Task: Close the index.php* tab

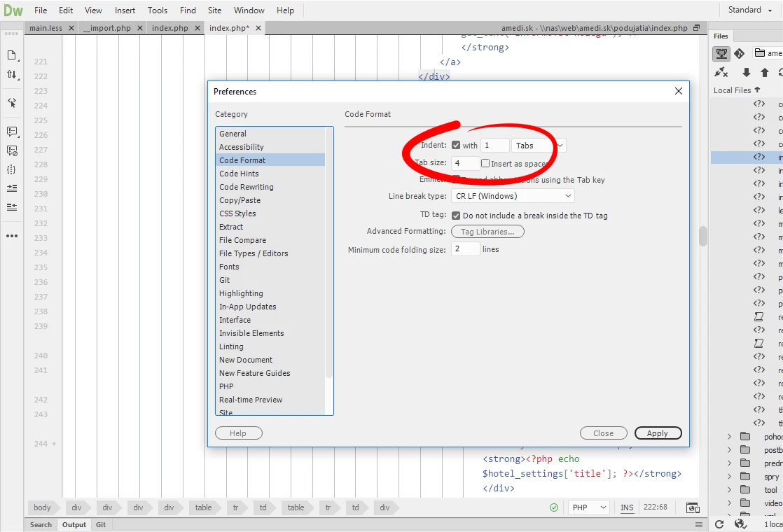Action: pos(258,29)
